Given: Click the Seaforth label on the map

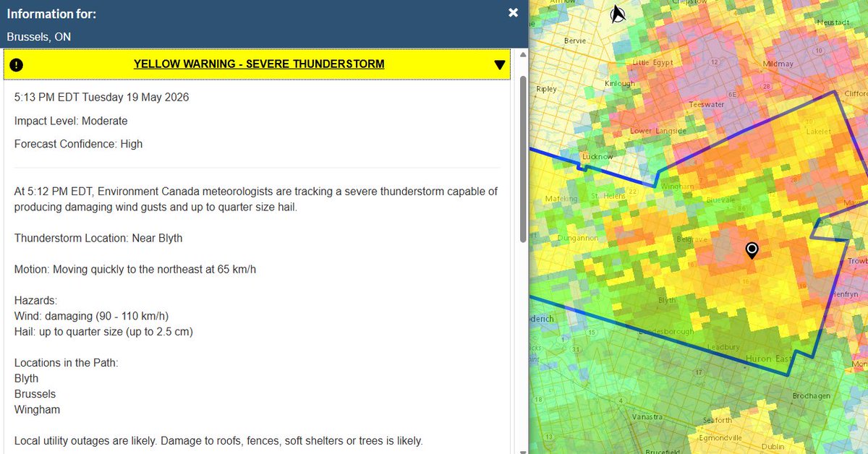Looking at the screenshot, I should click(x=718, y=420).
